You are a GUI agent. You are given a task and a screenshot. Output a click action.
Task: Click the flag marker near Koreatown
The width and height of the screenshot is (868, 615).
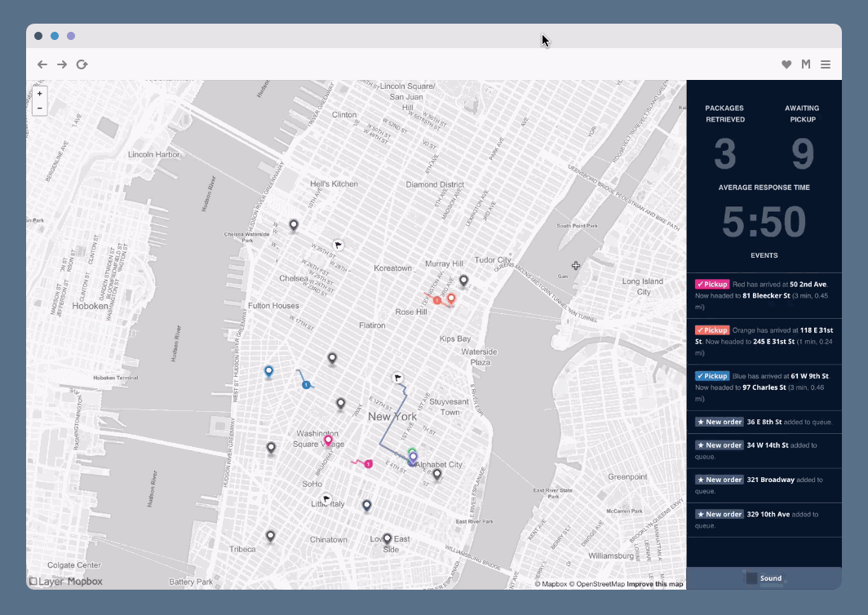(x=338, y=246)
